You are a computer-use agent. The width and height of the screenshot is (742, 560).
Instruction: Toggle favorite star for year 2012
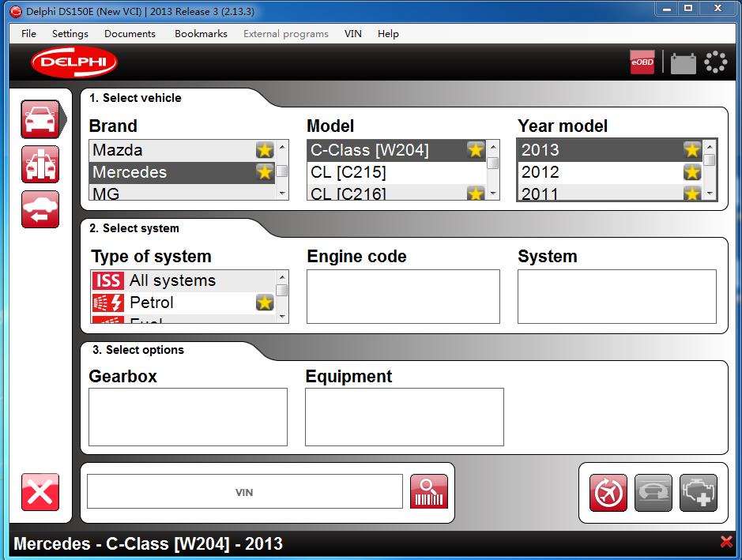[x=692, y=171]
